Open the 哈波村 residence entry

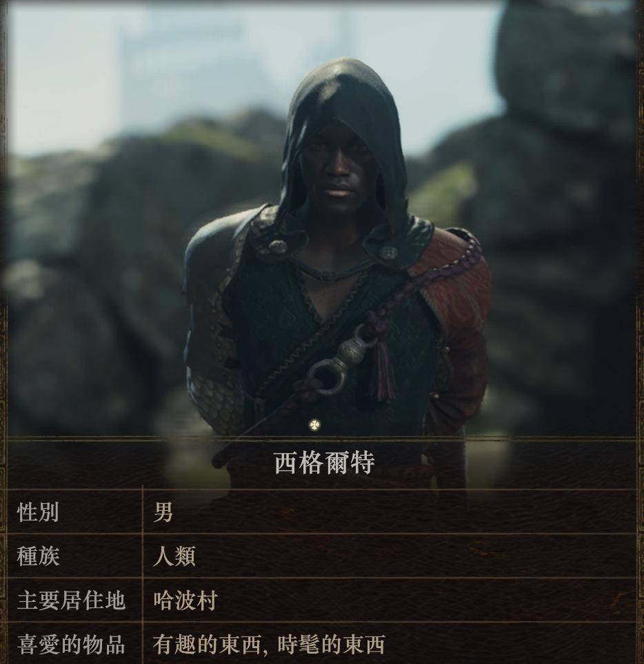pos(185,600)
